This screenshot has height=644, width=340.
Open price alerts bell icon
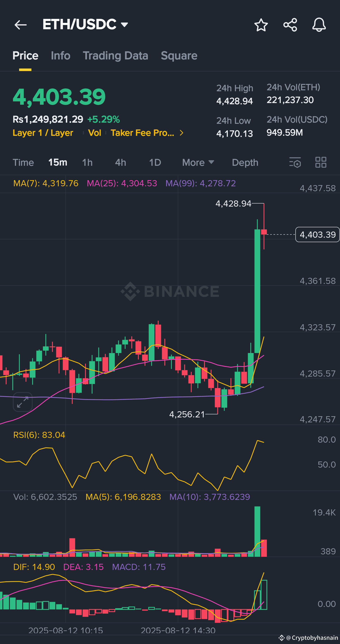pyautogui.click(x=319, y=25)
